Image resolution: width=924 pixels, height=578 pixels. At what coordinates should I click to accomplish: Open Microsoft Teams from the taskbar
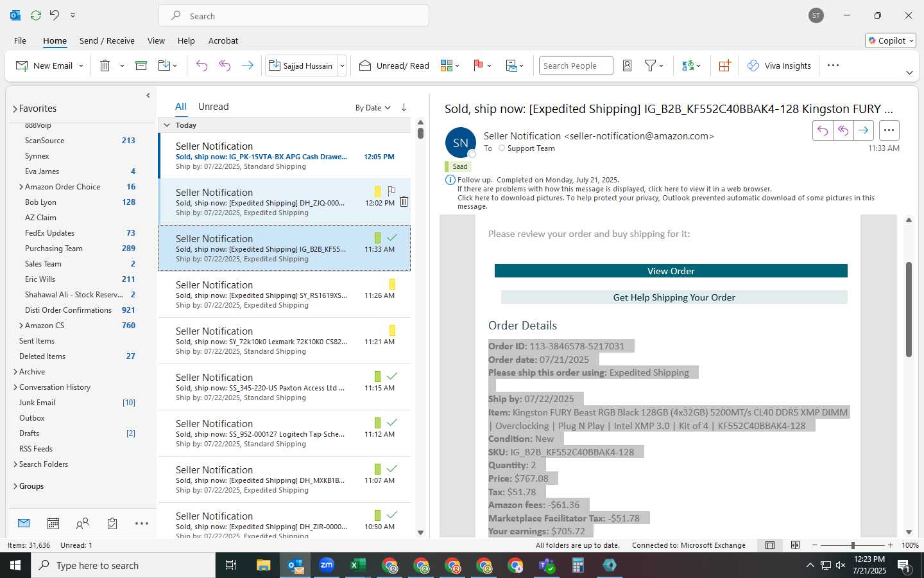click(546, 565)
